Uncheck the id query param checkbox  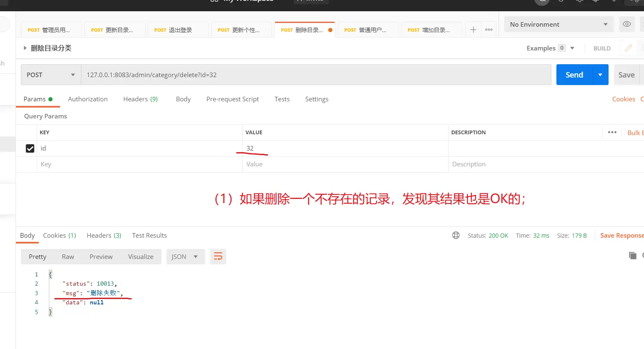click(x=30, y=148)
